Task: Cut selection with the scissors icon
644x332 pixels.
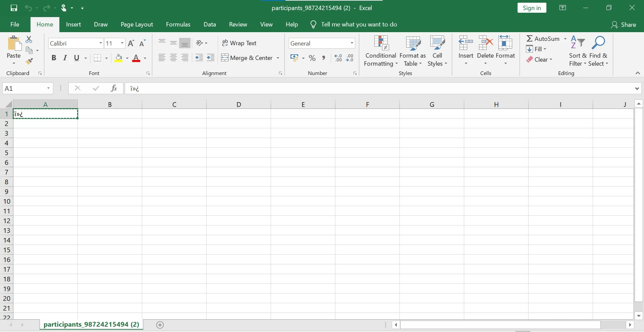Action: (29, 40)
